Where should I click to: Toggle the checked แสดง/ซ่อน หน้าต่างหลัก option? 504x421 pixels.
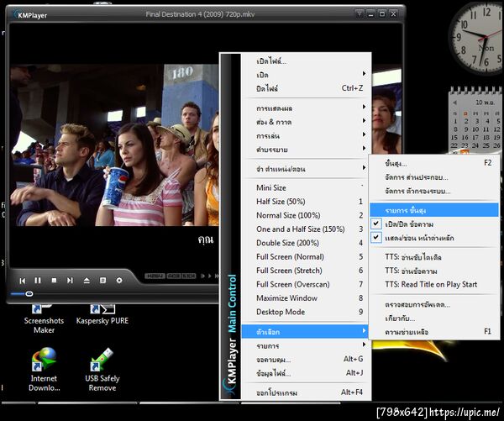[x=434, y=238]
